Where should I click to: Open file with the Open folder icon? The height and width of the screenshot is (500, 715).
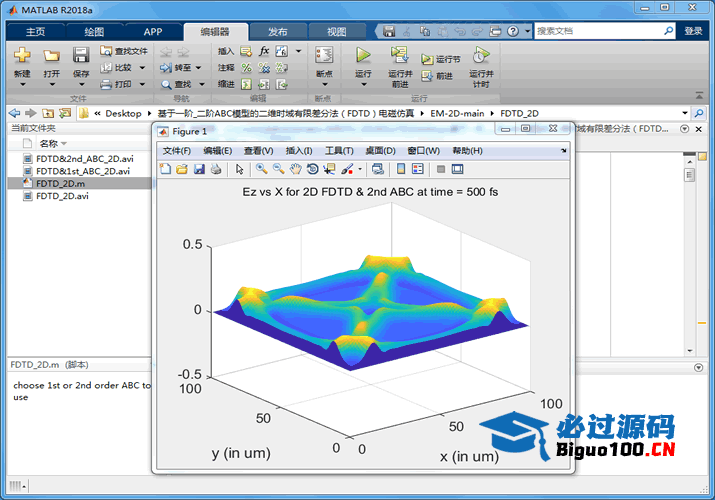(x=52, y=56)
